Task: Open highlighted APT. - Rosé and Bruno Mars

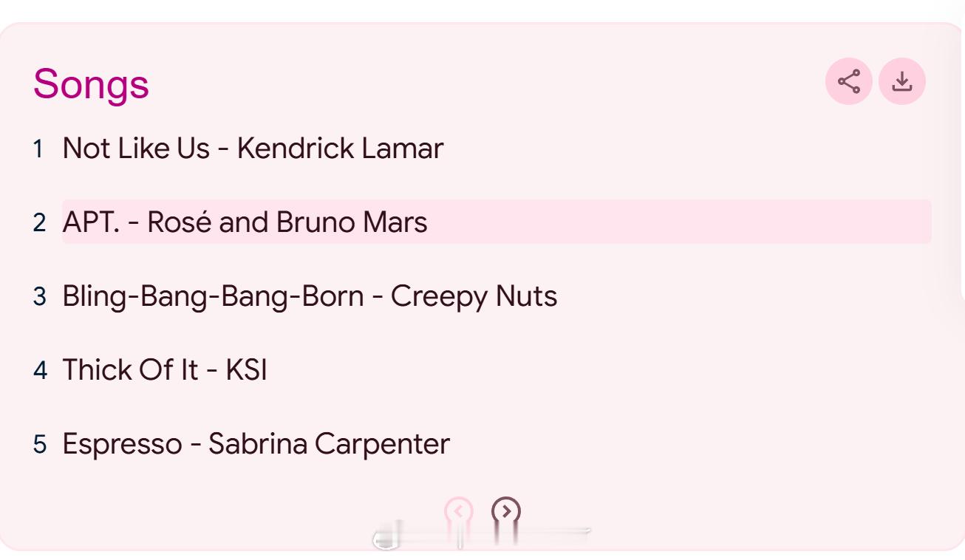Action: tap(497, 222)
